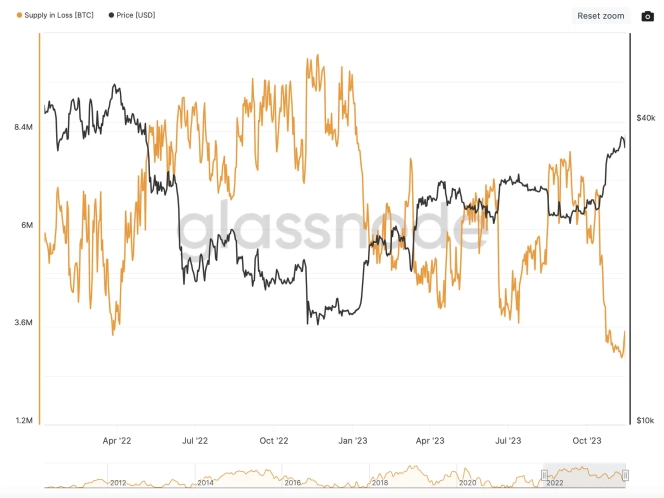Click the left range navigator handle

click(544, 475)
